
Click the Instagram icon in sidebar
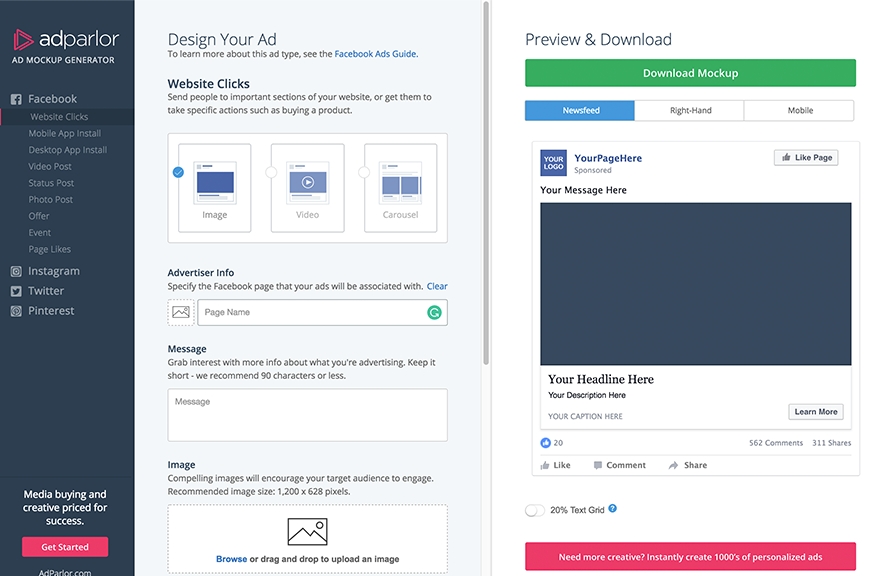[16, 271]
